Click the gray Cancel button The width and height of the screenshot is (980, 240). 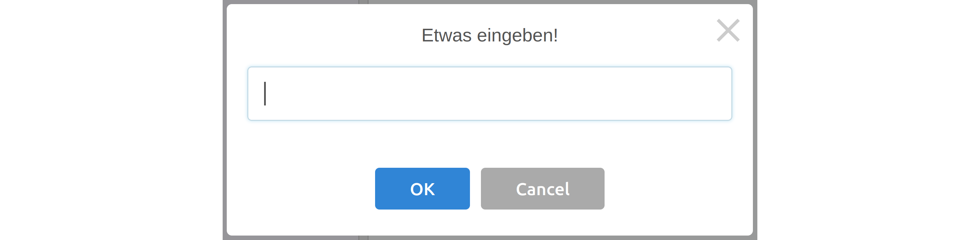point(543,188)
